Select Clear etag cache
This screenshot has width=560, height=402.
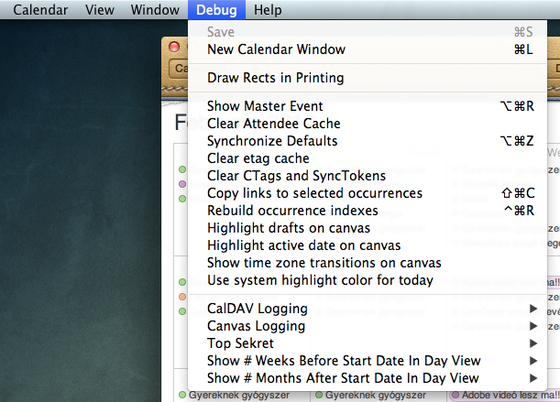tap(367, 159)
